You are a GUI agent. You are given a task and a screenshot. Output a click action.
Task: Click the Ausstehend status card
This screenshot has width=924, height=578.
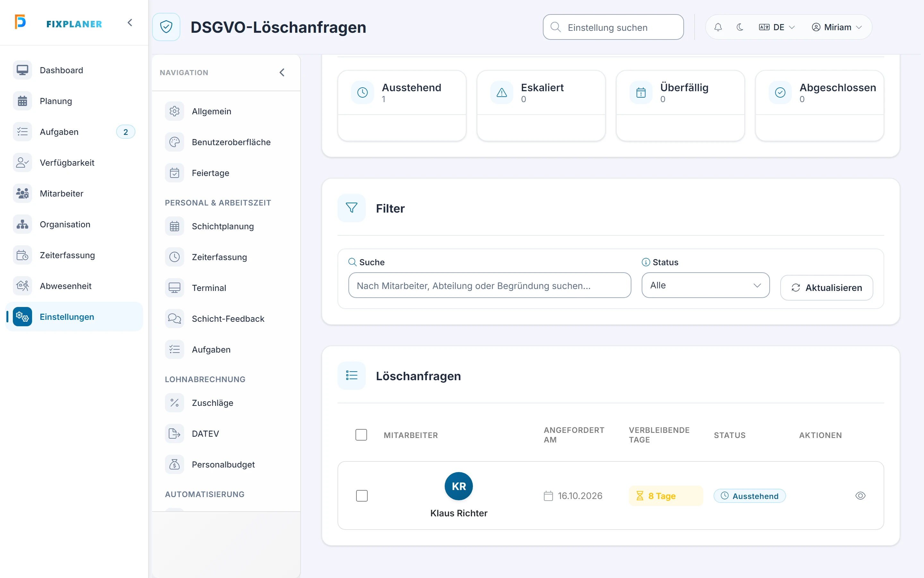[x=402, y=106]
